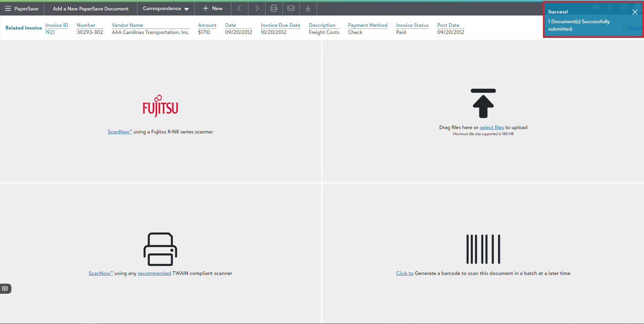Click the download arrow icon
Image resolution: width=644 pixels, height=324 pixels.
pyautogui.click(x=308, y=8)
